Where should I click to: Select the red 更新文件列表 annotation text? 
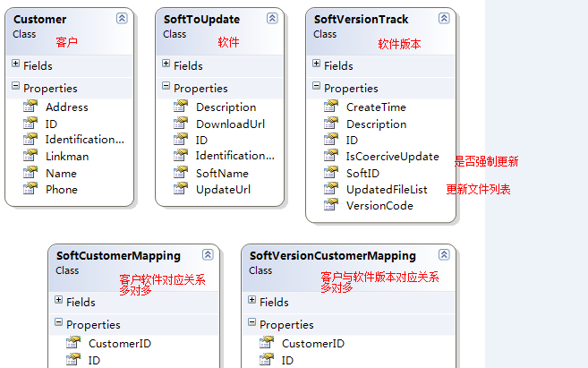(x=478, y=189)
